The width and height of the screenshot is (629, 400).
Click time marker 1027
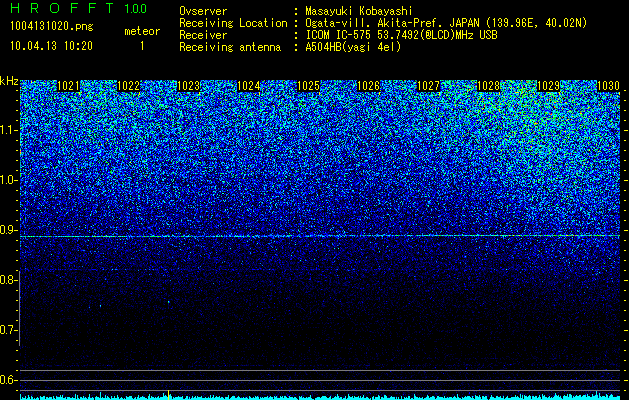point(428,86)
